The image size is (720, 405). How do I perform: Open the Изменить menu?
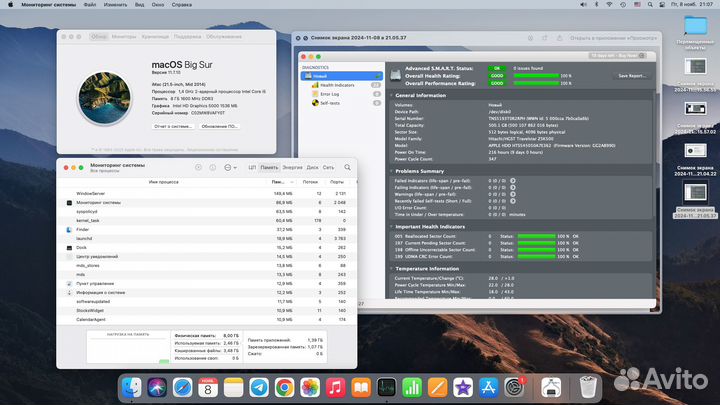115,5
